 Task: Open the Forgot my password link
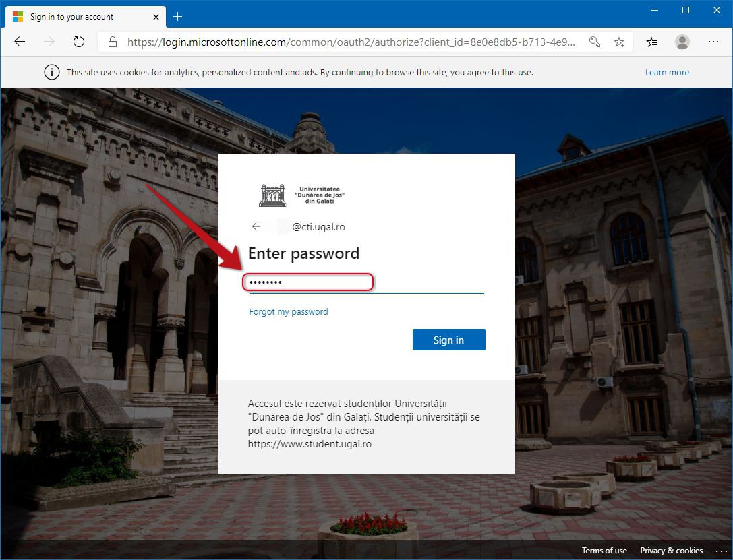click(289, 311)
